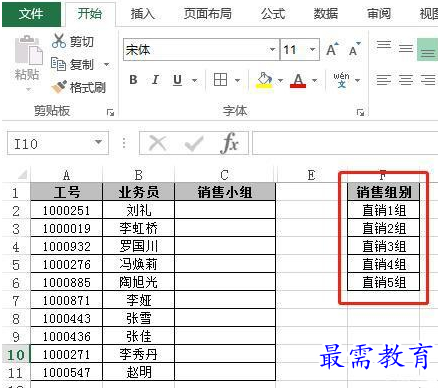Click the Cut (剪切) scissors button
The width and height of the screenshot is (441, 388).
[73, 41]
